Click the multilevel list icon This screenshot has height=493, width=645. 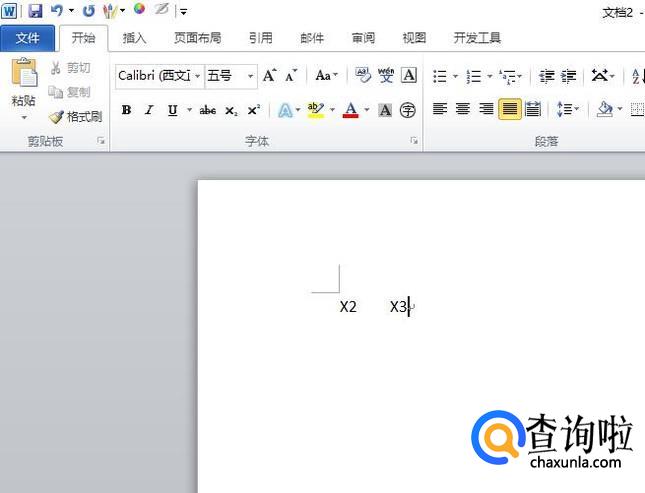pyautogui.click(x=507, y=76)
